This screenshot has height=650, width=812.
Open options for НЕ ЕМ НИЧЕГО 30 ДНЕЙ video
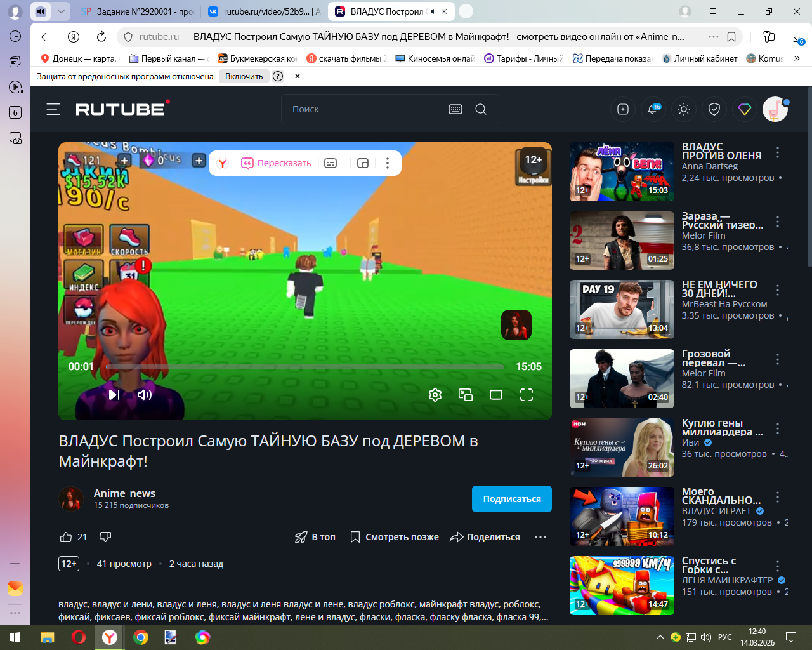(x=778, y=290)
